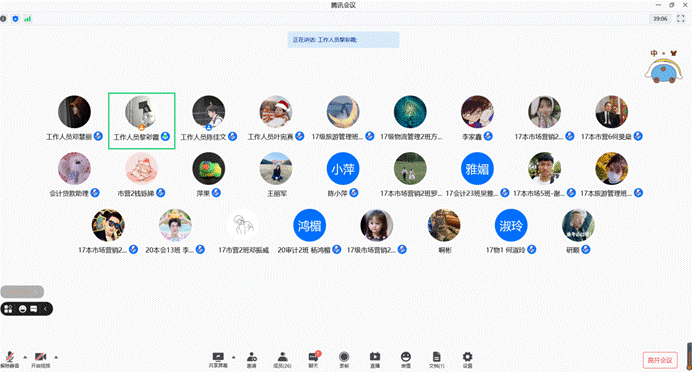
Task: Click the 39:06 meeting timer
Action: coord(660,19)
